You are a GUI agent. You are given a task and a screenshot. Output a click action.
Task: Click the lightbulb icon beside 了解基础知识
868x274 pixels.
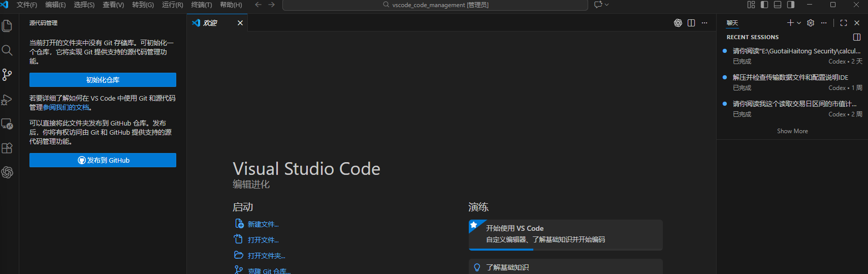(x=477, y=267)
